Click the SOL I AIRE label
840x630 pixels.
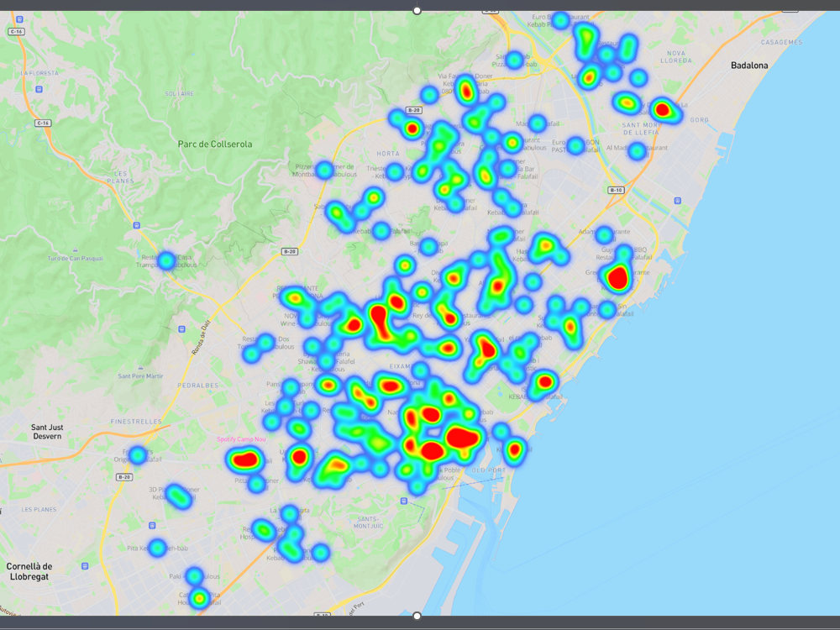(180, 94)
